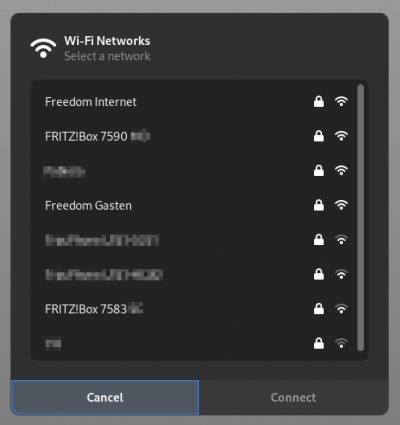The image size is (400, 425).
Task: Click the Wi-Fi signal icon for FRITZ!Box 7590
Action: coord(341,136)
